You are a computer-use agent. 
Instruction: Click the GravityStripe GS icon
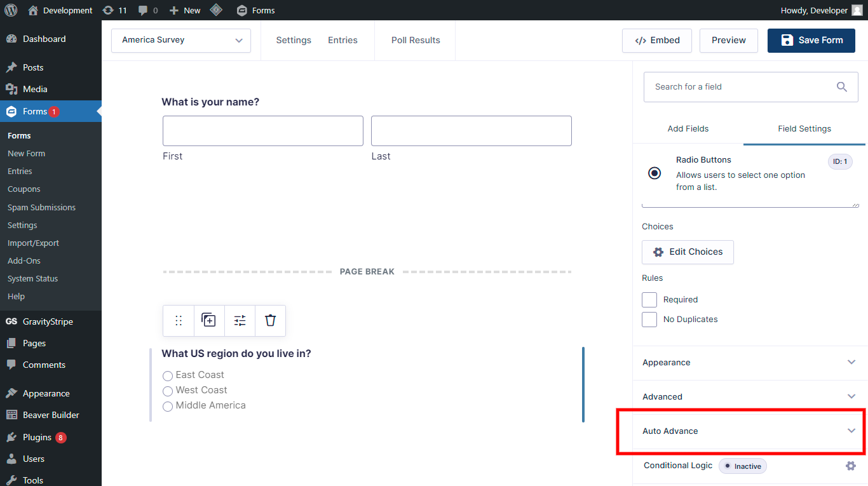click(11, 321)
